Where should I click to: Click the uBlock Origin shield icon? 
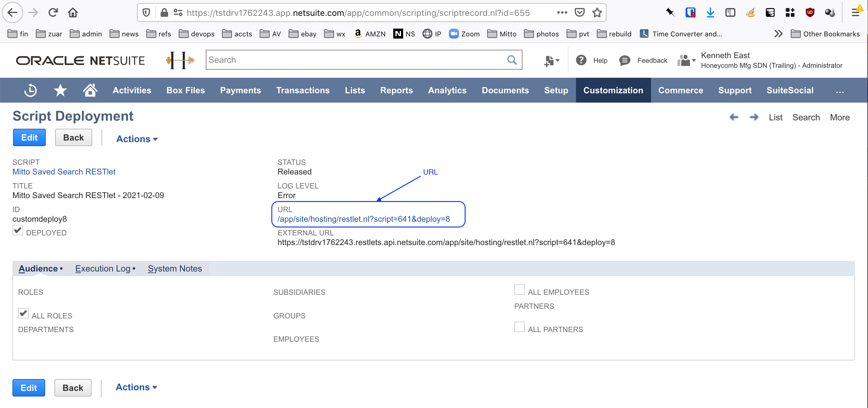click(x=810, y=13)
